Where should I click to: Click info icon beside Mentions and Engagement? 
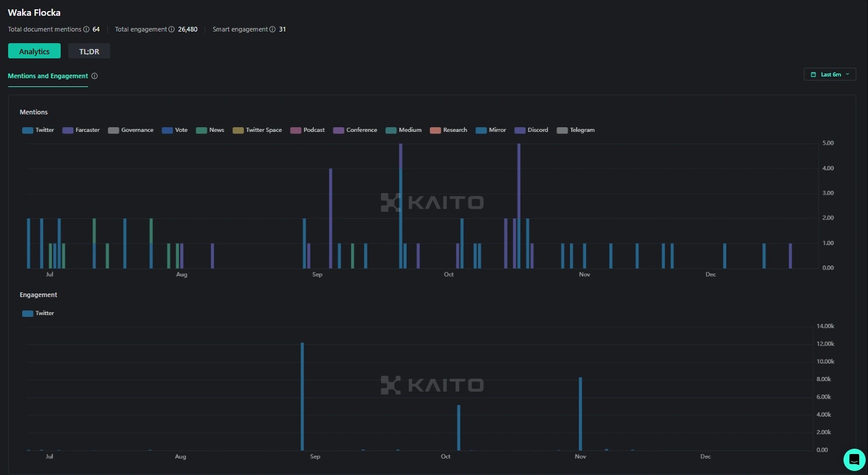(94, 76)
